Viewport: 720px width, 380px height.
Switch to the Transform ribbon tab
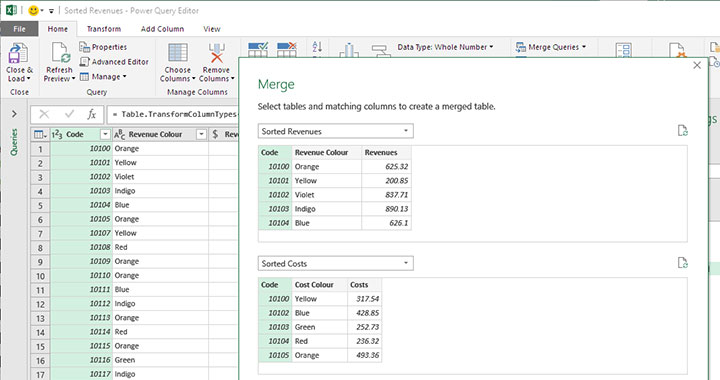(104, 29)
